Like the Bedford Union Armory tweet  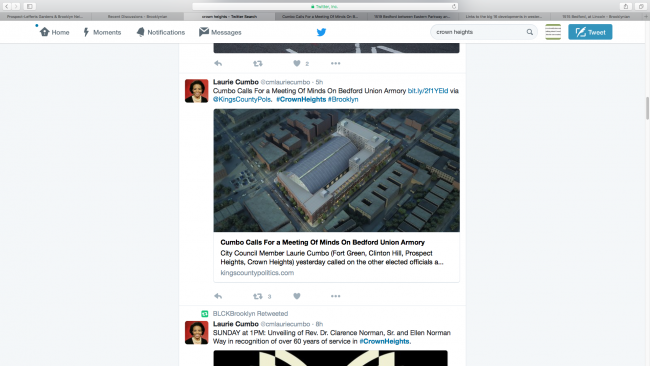[x=297, y=296]
